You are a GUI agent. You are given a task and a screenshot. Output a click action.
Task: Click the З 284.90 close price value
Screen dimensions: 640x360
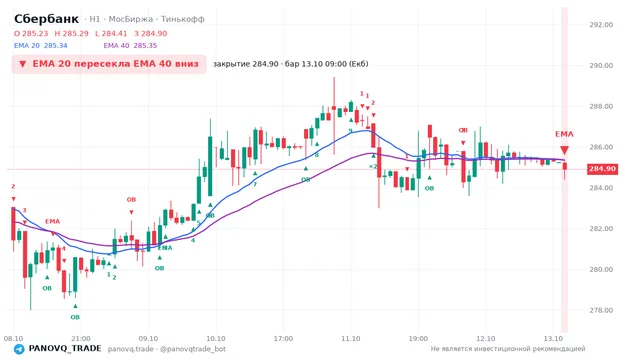(x=151, y=33)
